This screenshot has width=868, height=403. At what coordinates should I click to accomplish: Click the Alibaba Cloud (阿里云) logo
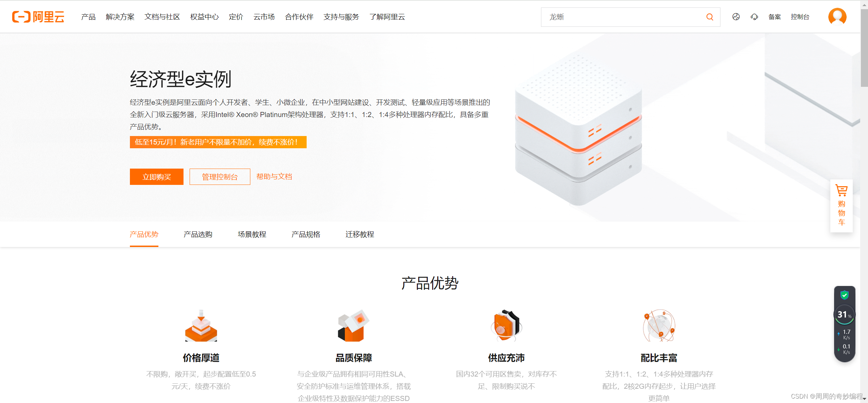(x=38, y=17)
